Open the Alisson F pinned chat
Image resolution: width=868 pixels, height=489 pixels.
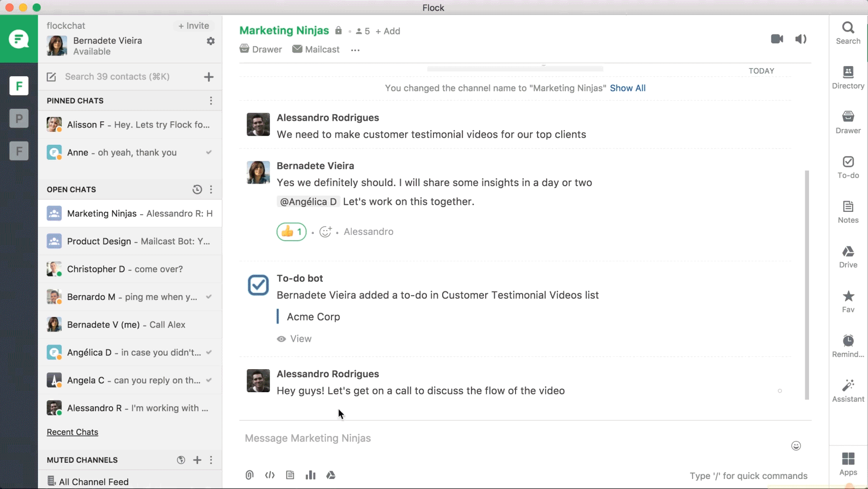tap(130, 125)
